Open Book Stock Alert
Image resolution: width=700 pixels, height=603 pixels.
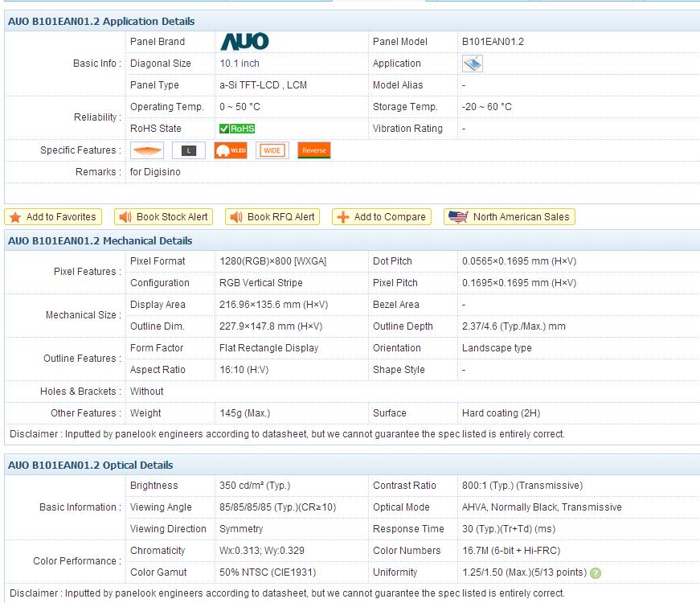[163, 217]
